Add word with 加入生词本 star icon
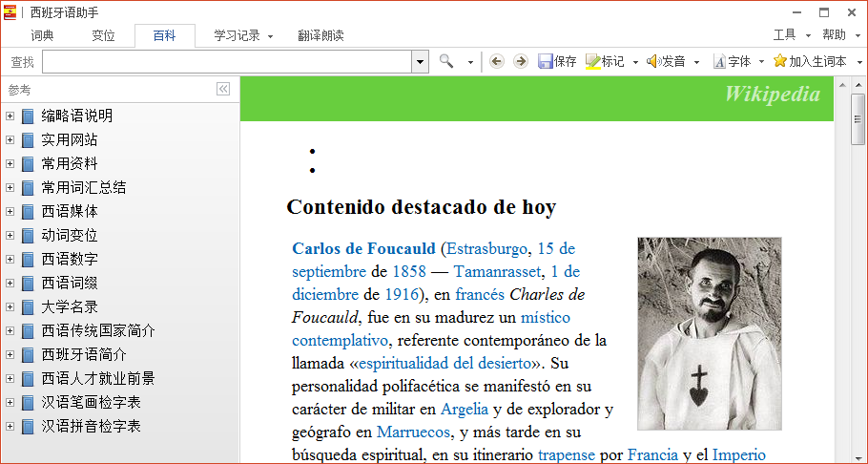Screen dimensions: 868x464 [779, 61]
